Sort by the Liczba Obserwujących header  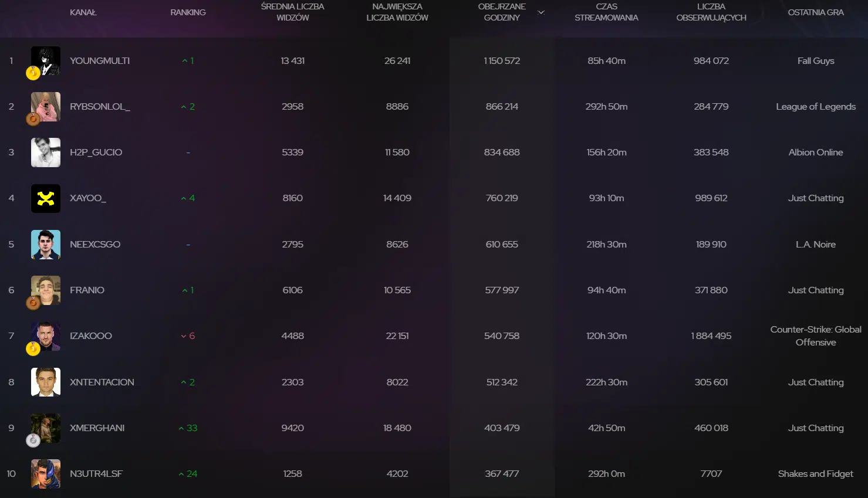click(x=711, y=12)
